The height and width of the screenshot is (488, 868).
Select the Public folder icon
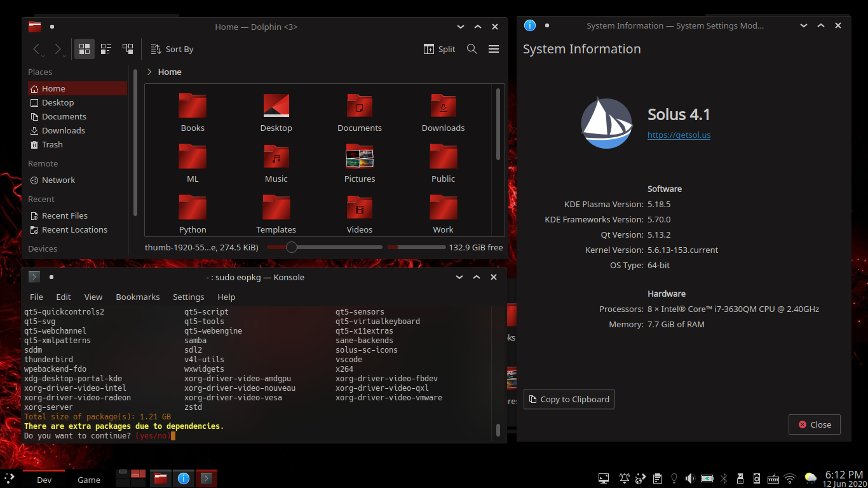444,156
